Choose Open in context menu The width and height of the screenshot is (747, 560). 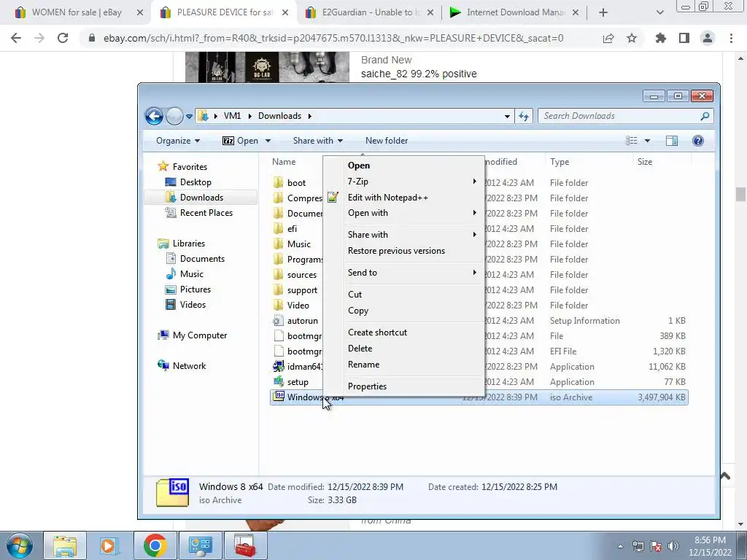click(404, 166)
